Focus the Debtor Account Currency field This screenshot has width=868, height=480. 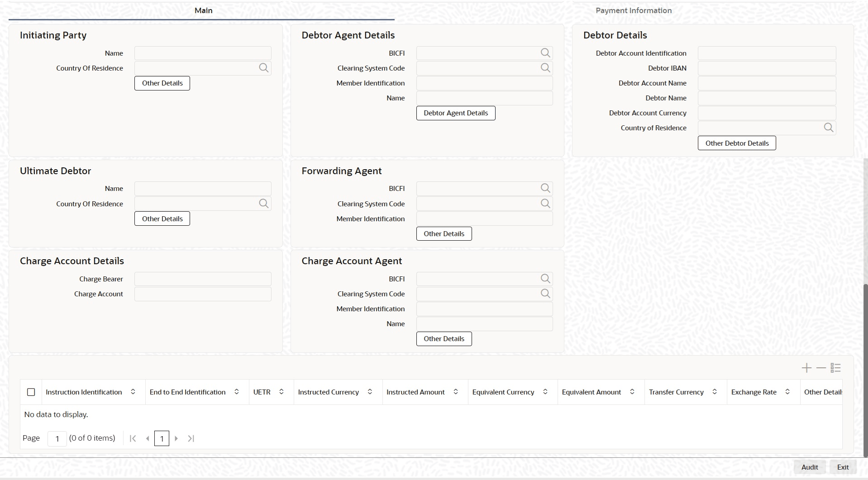click(767, 113)
